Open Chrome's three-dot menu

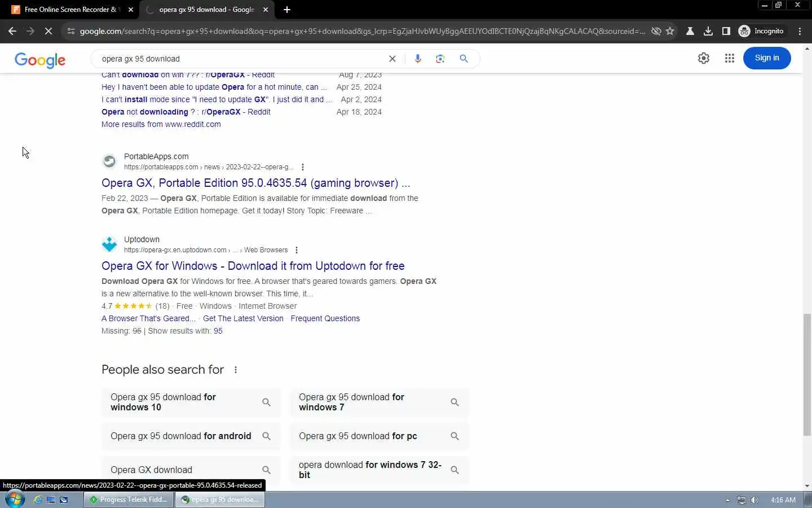pos(800,31)
